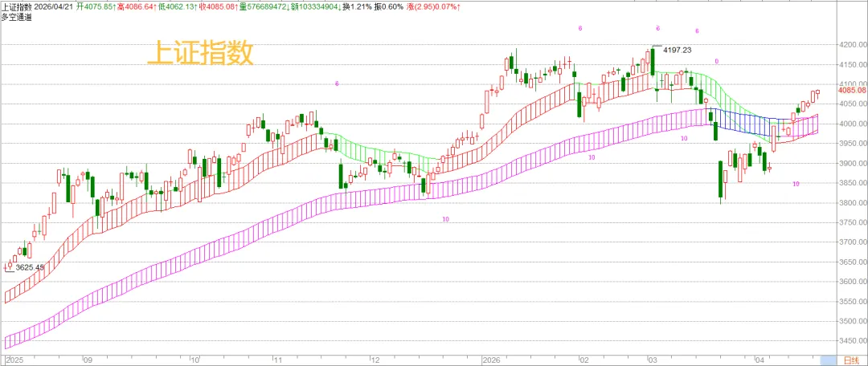
Task: Click the red 4085.08 current price tag
Action: (852, 90)
